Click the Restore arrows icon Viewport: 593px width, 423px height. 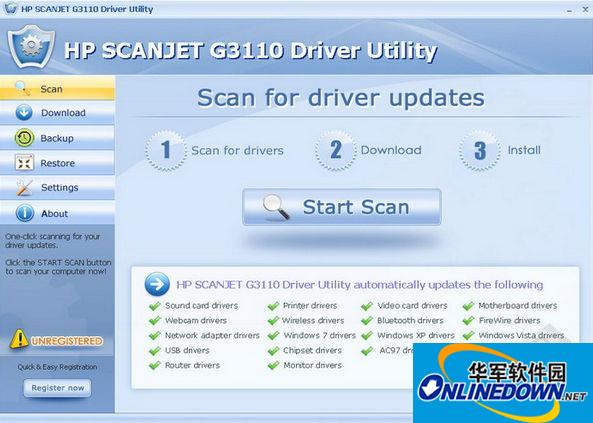click(25, 163)
